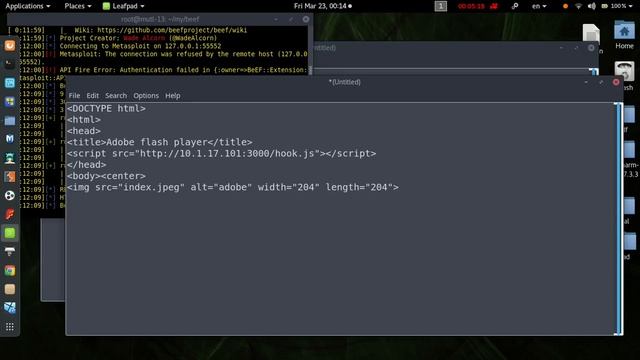This screenshot has height=360, width=640.
Task: Click the 'Project Creator: Wade Alcorn' terminal line
Action: pos(138,38)
